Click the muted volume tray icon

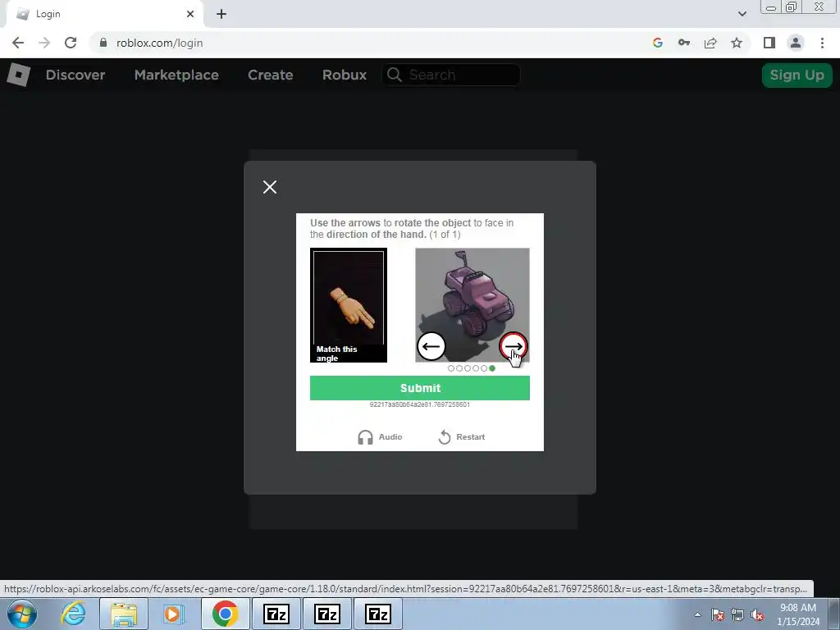pyautogui.click(x=757, y=614)
